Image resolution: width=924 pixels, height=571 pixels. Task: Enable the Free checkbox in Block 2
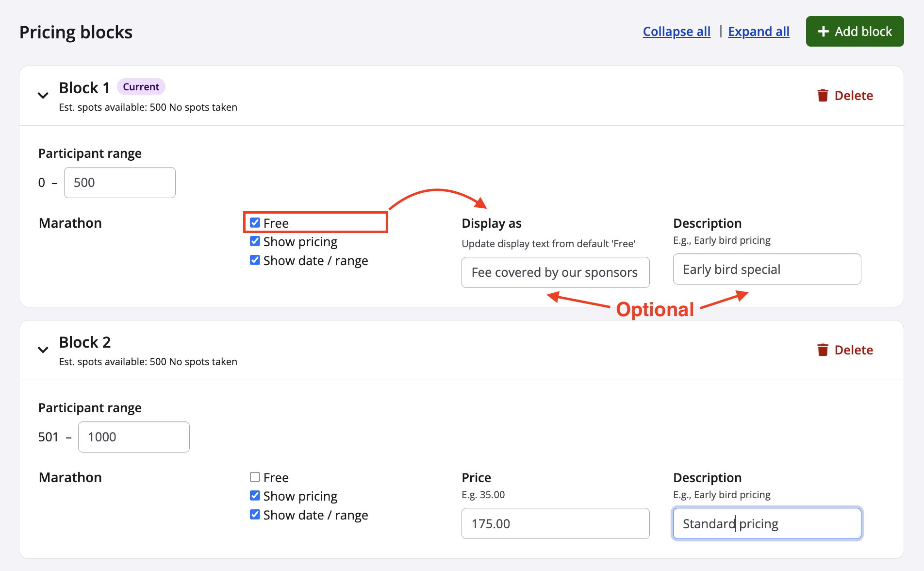pyautogui.click(x=255, y=477)
